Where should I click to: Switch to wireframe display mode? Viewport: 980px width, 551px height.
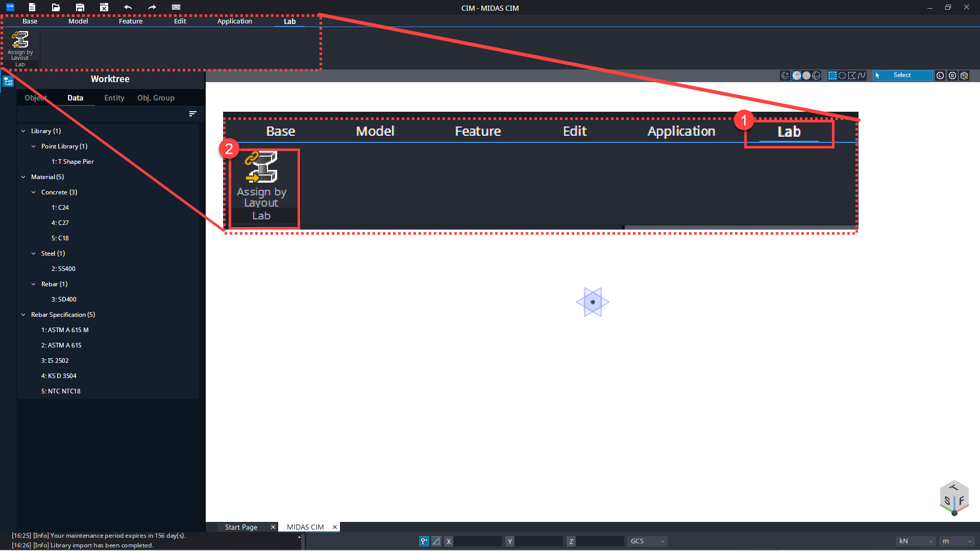[x=816, y=76]
